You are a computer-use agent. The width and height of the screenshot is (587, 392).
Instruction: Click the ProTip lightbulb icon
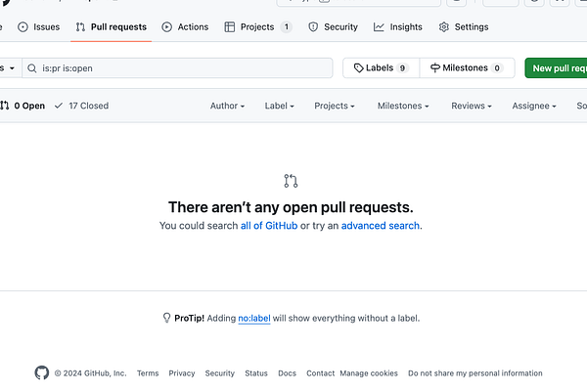166,318
